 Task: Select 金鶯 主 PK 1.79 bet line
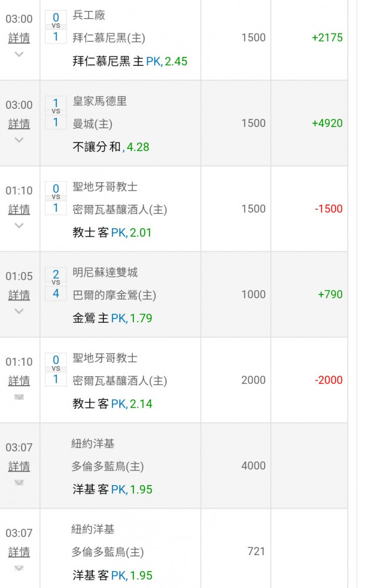pyautogui.click(x=112, y=318)
